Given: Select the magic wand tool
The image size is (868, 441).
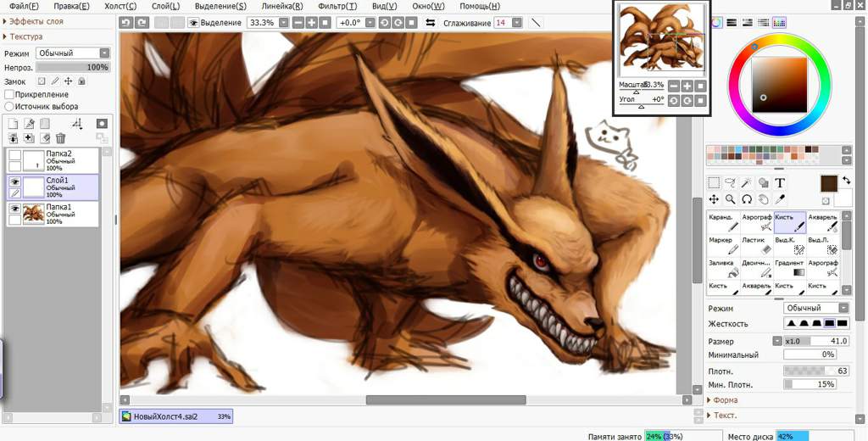Looking at the screenshot, I should [x=747, y=183].
